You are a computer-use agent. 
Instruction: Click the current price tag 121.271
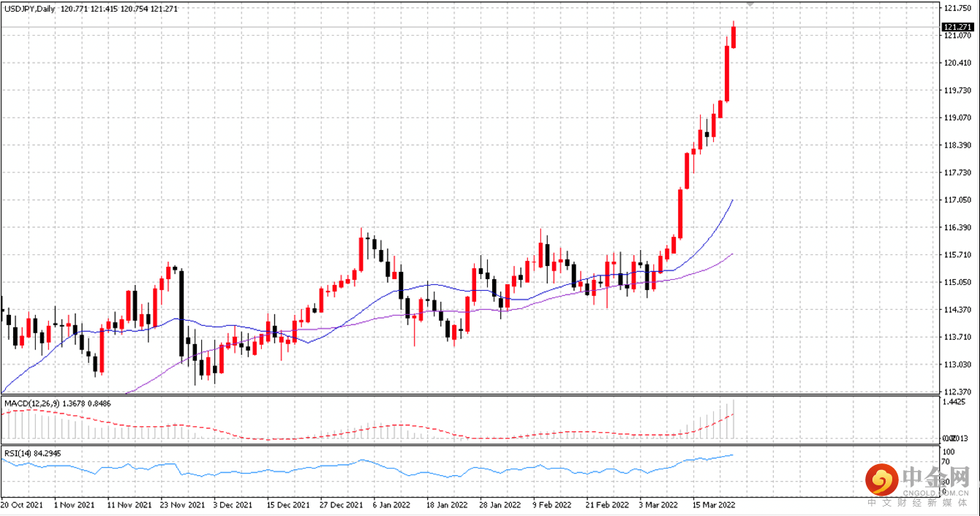(957, 27)
